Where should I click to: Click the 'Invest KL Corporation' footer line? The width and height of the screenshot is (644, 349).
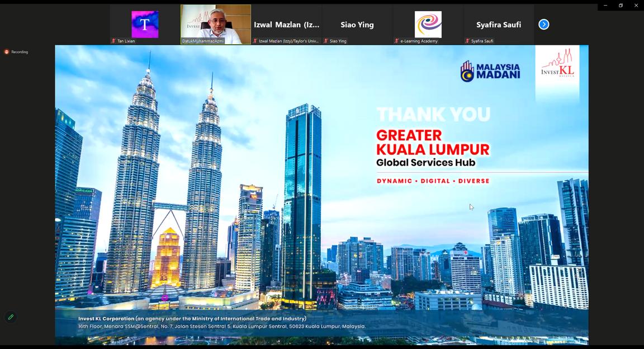[x=192, y=319]
